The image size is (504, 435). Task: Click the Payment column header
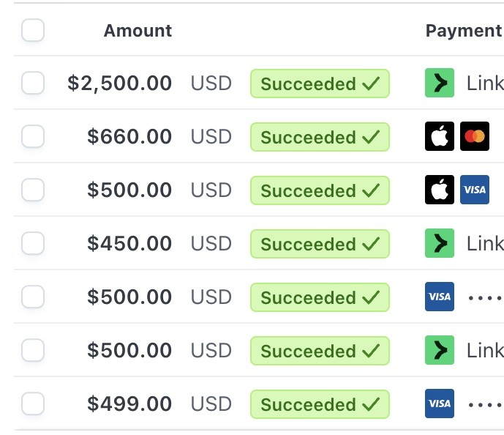pos(464,31)
